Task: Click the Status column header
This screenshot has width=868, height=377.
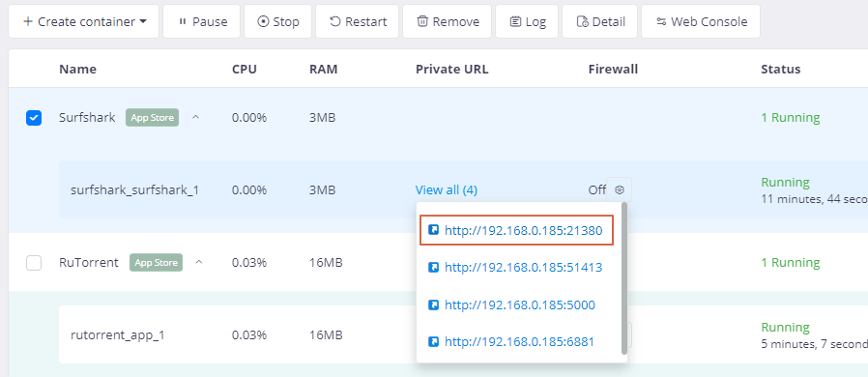Action: point(781,70)
